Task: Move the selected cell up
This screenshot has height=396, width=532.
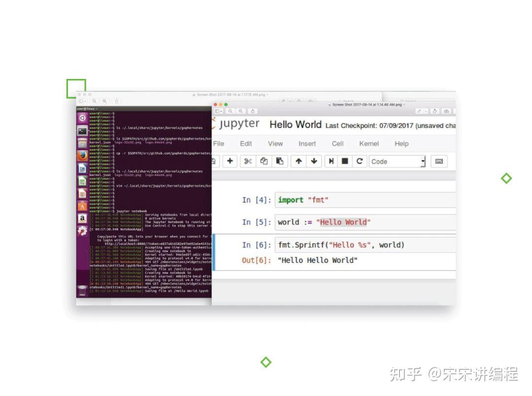Action: (x=299, y=161)
